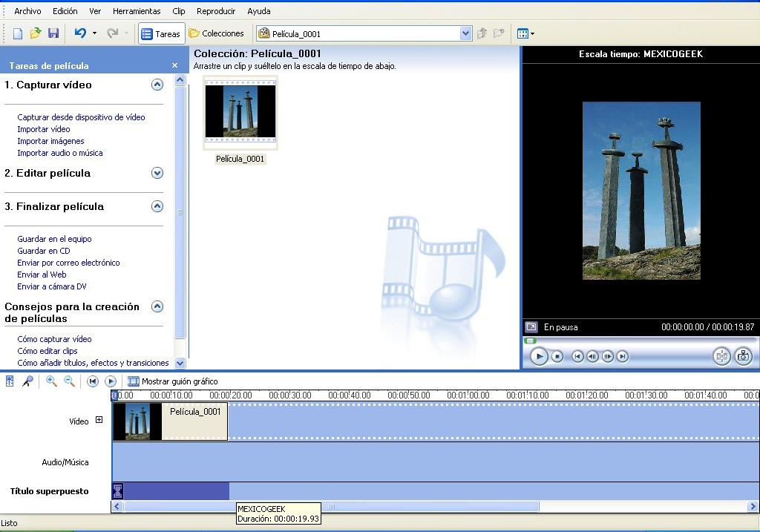The image size is (760, 532).
Task: Play the preview in monitor
Action: coord(539,357)
